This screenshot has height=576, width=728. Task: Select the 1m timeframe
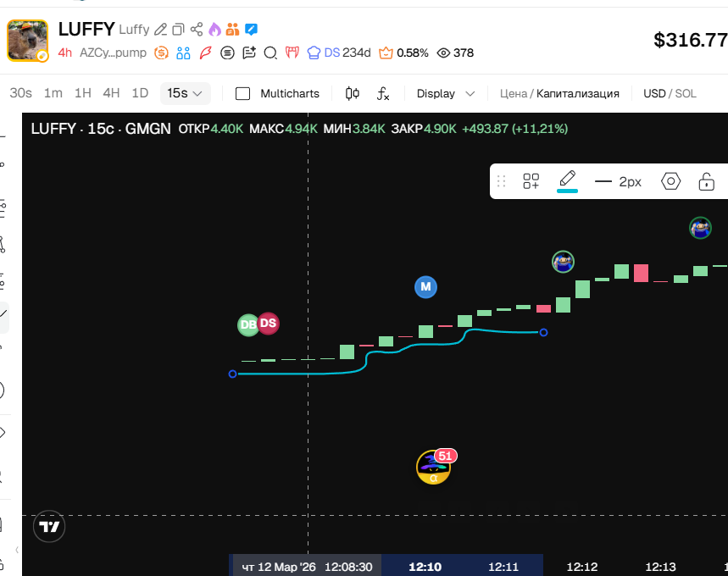(53, 93)
